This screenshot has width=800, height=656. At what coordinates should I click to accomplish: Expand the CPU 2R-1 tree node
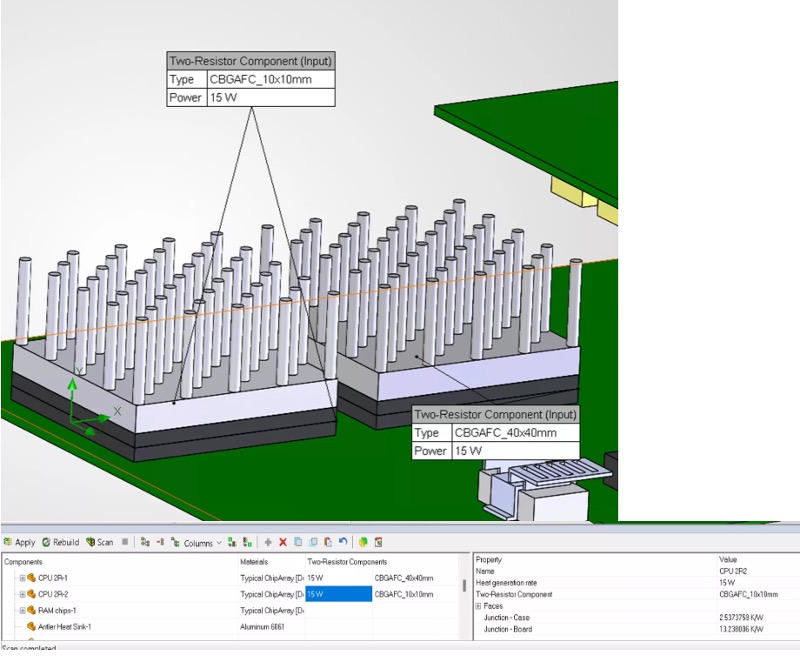coord(22,578)
